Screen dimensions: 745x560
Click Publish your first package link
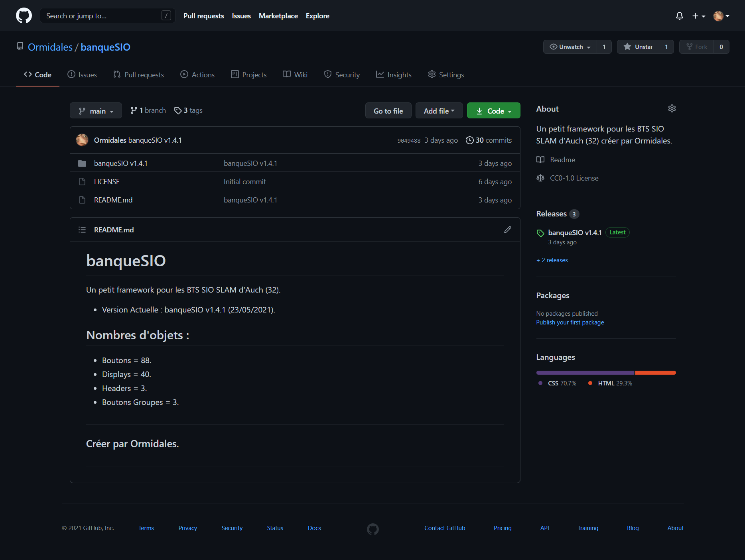570,322
